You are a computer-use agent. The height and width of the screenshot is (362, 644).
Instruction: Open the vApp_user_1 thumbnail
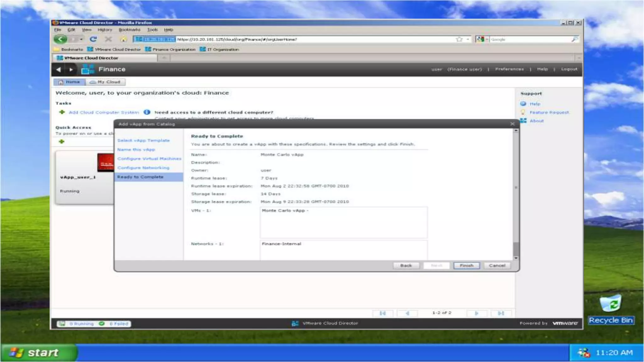[105, 162]
